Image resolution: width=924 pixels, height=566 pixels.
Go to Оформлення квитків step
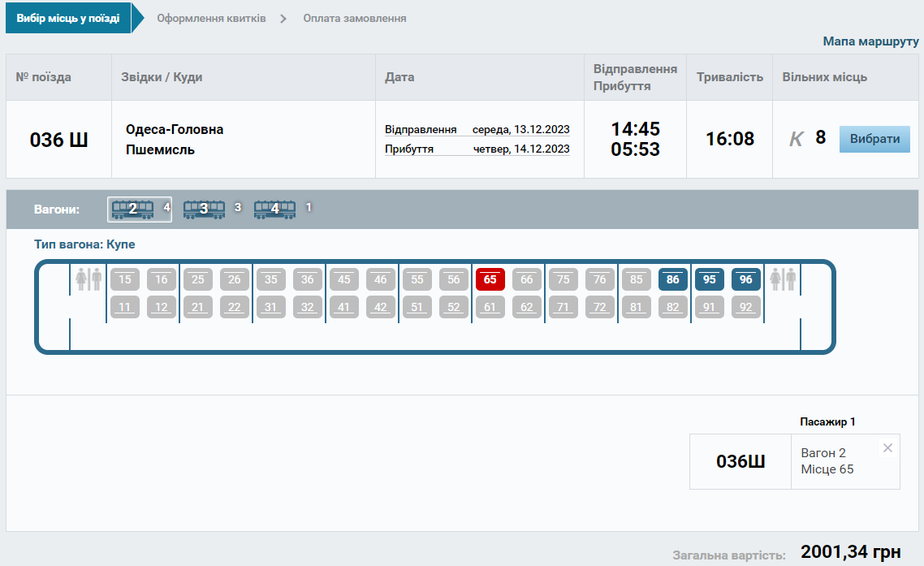[211, 18]
